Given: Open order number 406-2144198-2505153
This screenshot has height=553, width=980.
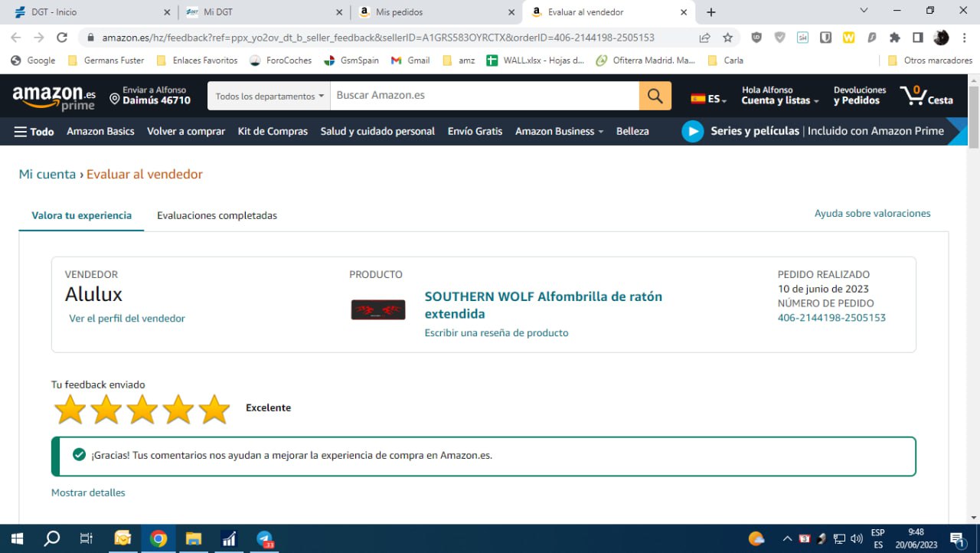Looking at the screenshot, I should [831, 318].
